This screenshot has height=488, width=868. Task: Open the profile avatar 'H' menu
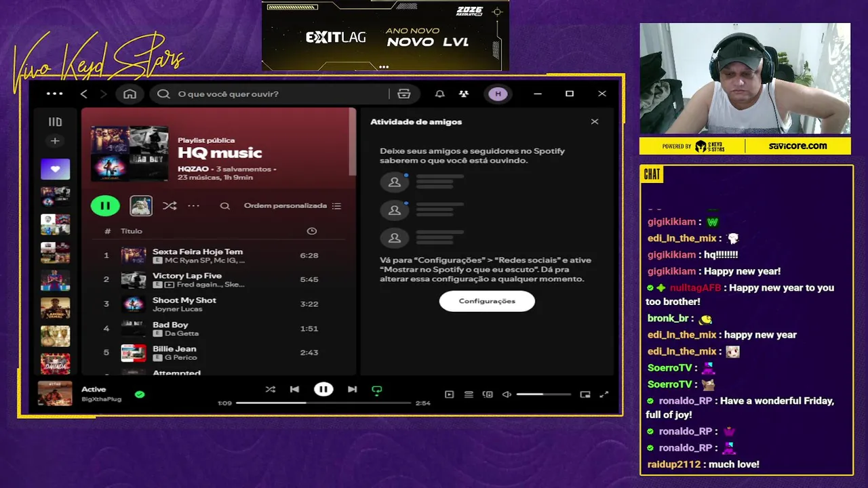click(498, 94)
